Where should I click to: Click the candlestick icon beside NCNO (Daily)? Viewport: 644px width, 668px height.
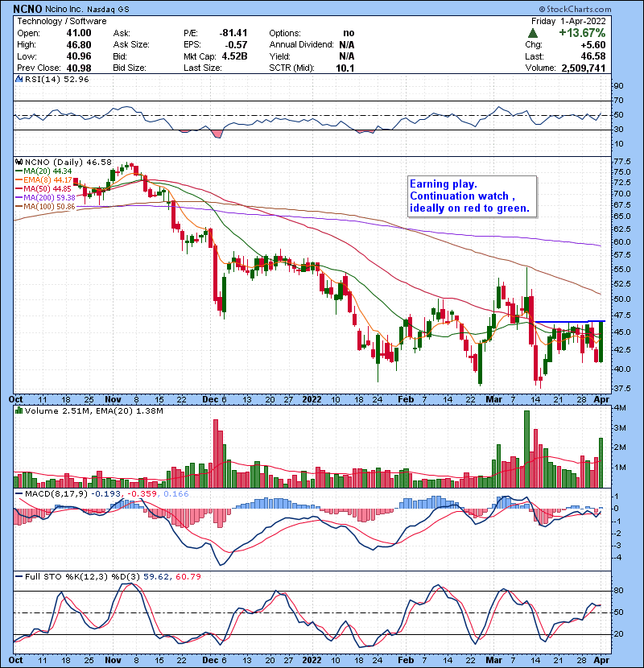pyautogui.click(x=19, y=163)
